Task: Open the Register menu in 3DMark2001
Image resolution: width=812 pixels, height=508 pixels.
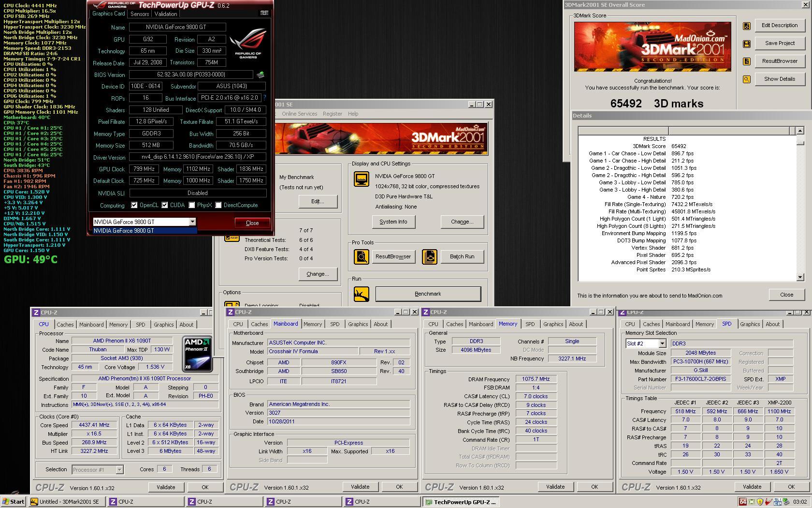Action: [333, 114]
